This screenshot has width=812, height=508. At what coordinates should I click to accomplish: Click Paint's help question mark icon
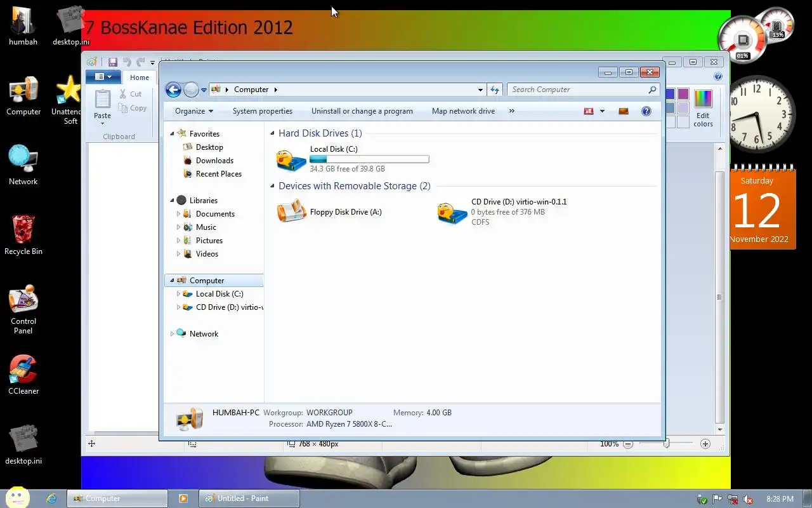[x=718, y=77]
